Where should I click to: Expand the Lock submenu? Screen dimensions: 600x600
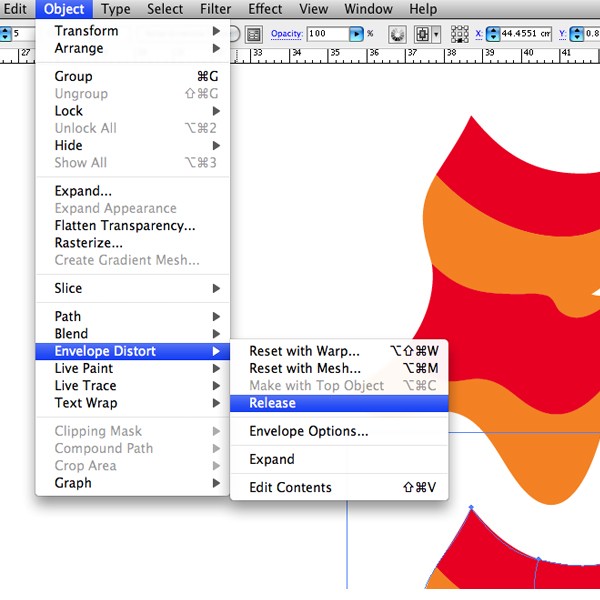point(132,111)
